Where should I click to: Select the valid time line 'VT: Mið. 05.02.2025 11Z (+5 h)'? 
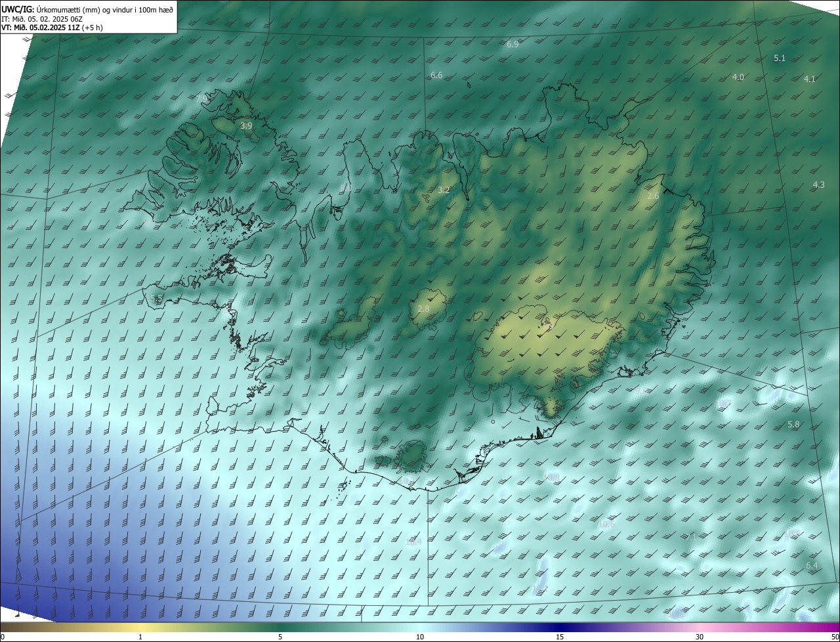[52, 28]
